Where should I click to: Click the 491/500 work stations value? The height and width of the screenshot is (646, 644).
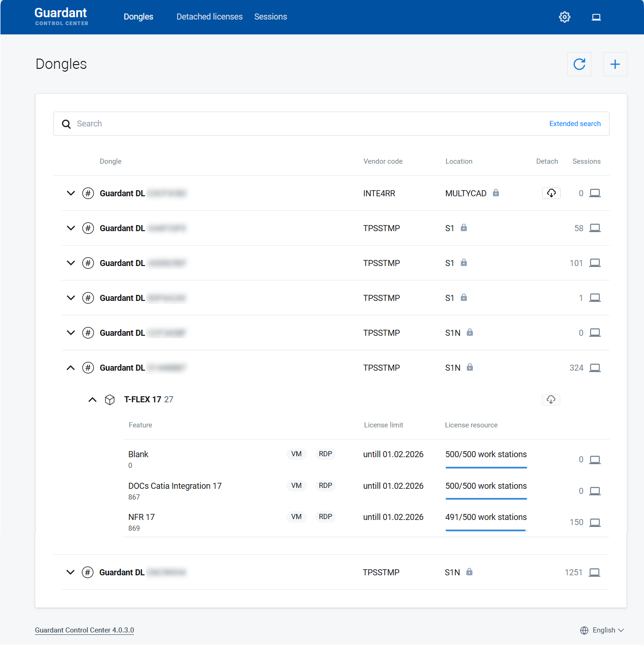click(486, 517)
